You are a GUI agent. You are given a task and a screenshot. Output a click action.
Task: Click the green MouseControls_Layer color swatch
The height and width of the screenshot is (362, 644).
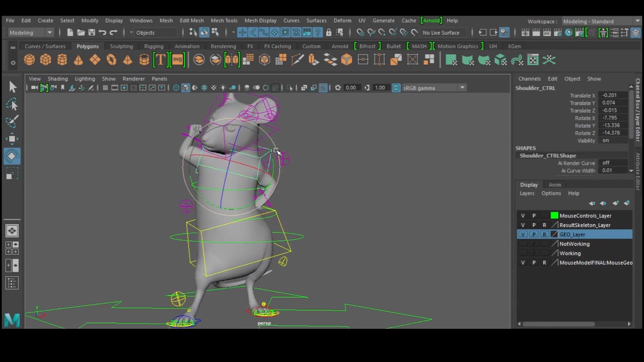tap(554, 216)
